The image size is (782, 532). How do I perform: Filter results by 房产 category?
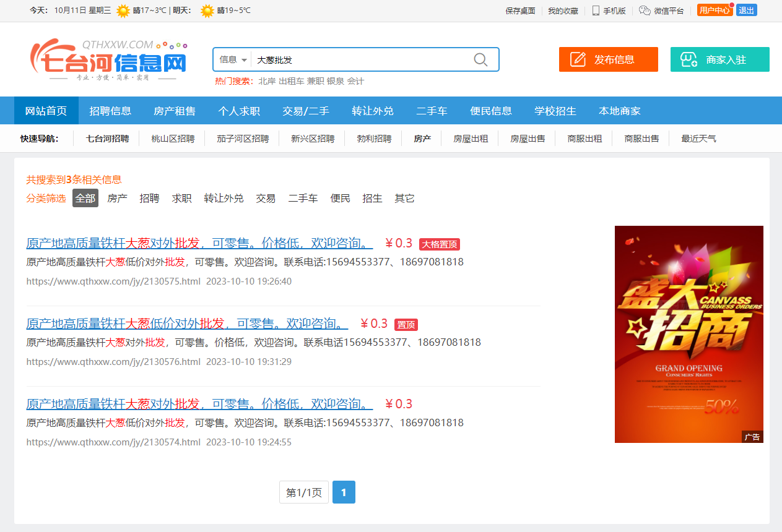tap(117, 198)
